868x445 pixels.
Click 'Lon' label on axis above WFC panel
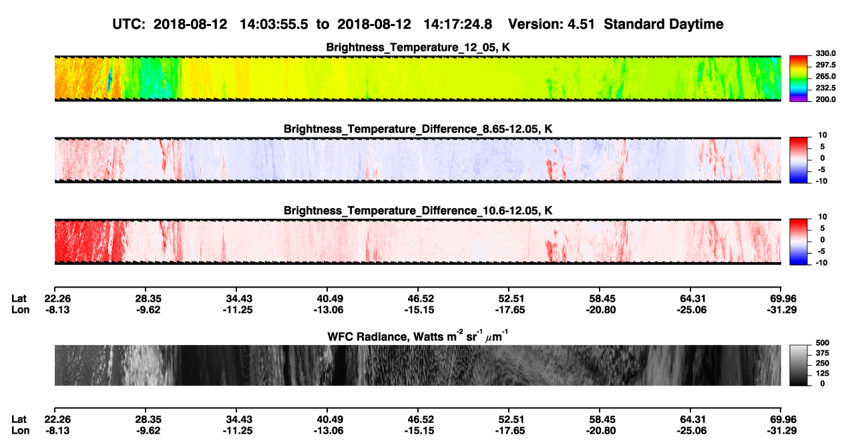tap(20, 310)
